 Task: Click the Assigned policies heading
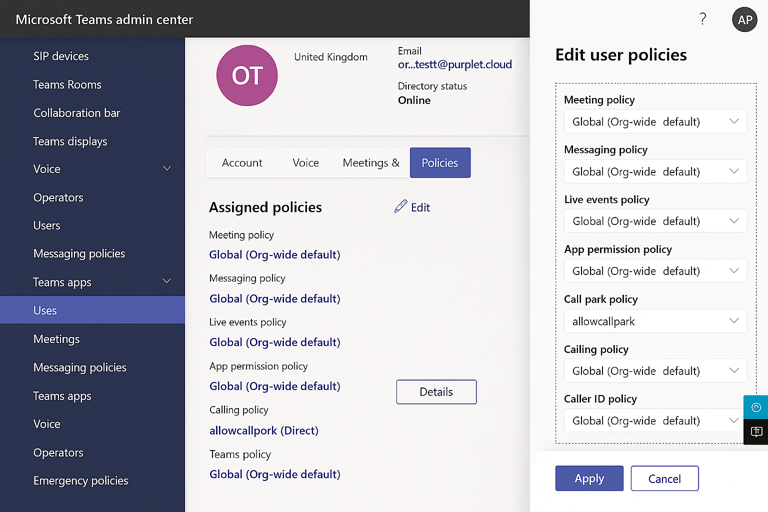pyautogui.click(x=265, y=207)
